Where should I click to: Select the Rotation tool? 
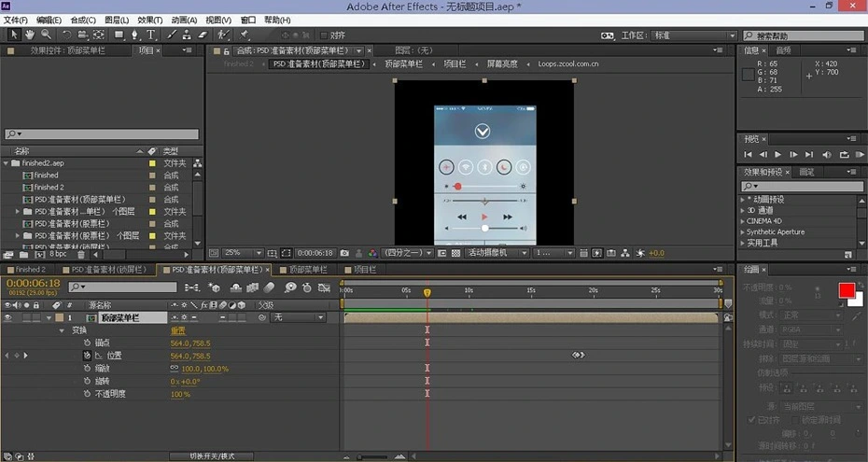point(67,35)
